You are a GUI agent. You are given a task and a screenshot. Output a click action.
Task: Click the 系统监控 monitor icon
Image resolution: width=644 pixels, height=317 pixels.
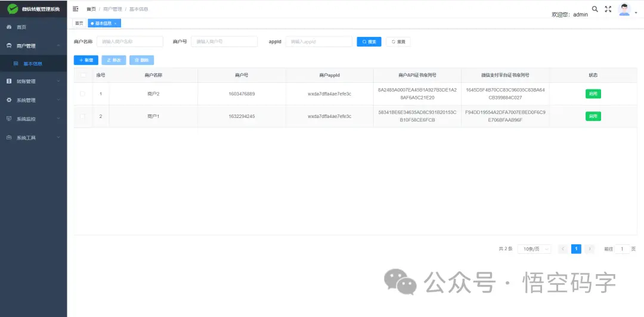point(9,119)
